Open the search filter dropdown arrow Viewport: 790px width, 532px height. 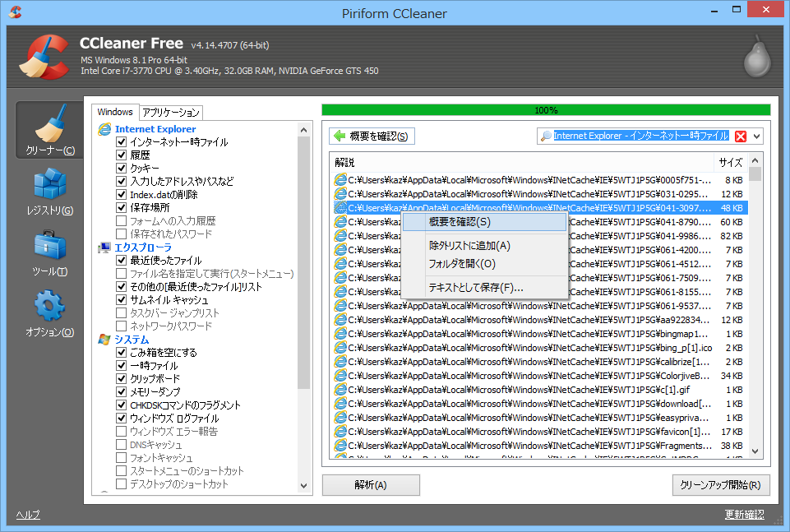pos(757,136)
